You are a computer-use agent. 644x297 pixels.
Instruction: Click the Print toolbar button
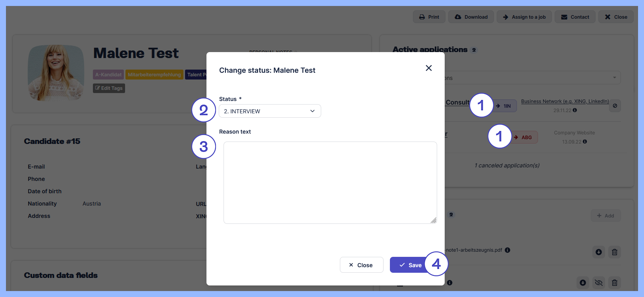tap(429, 17)
